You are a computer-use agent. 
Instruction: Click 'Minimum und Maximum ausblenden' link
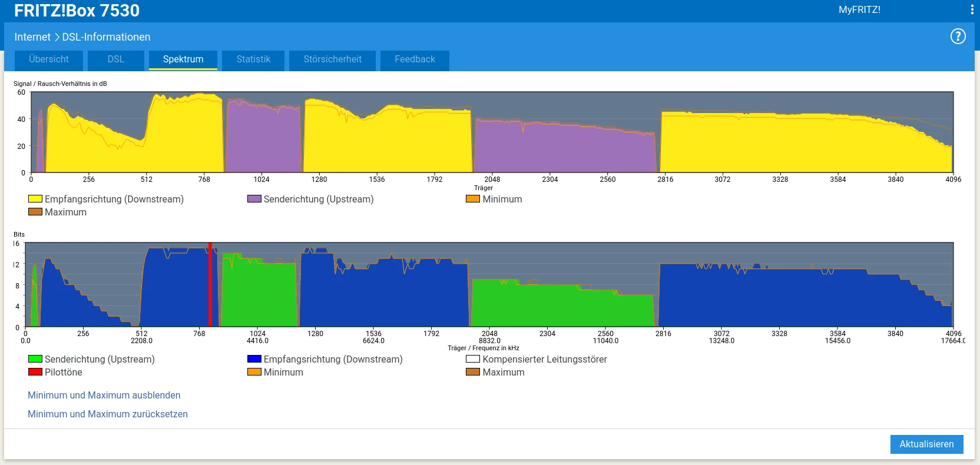(104, 396)
